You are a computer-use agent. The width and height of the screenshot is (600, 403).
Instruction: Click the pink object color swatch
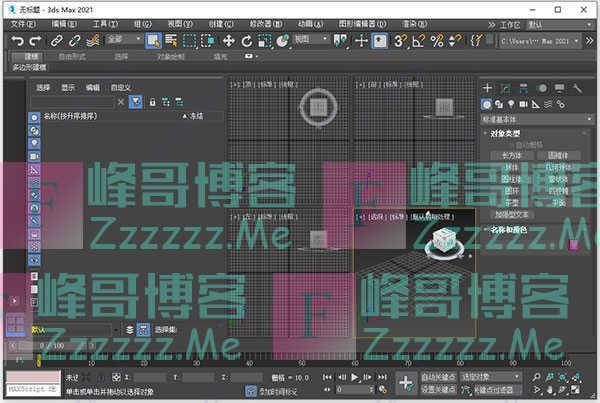(574, 245)
